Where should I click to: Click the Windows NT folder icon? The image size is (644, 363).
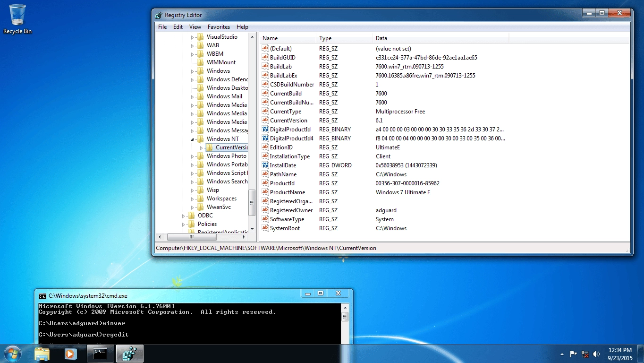(201, 139)
